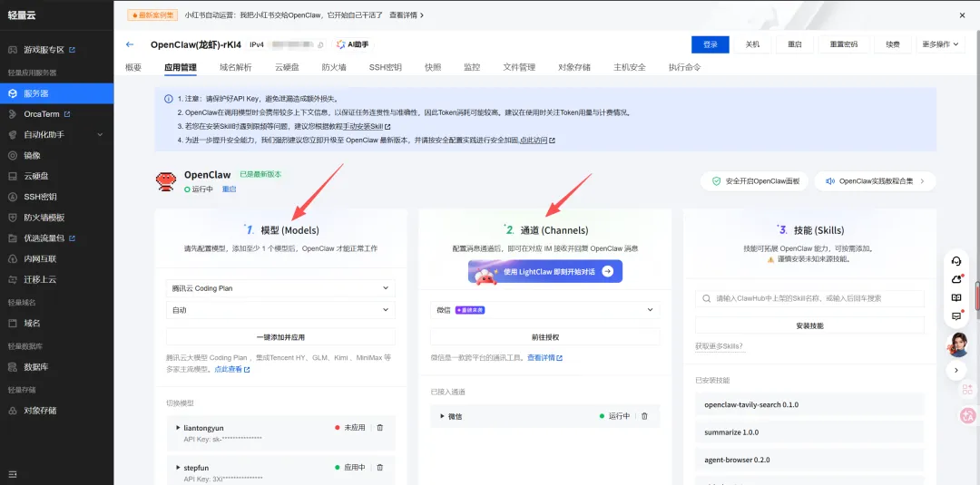Open 查看详情 in the announcement banner

pyautogui.click(x=407, y=15)
